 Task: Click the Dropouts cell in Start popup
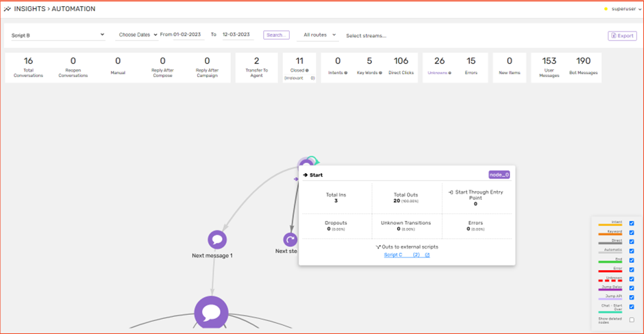(336, 226)
